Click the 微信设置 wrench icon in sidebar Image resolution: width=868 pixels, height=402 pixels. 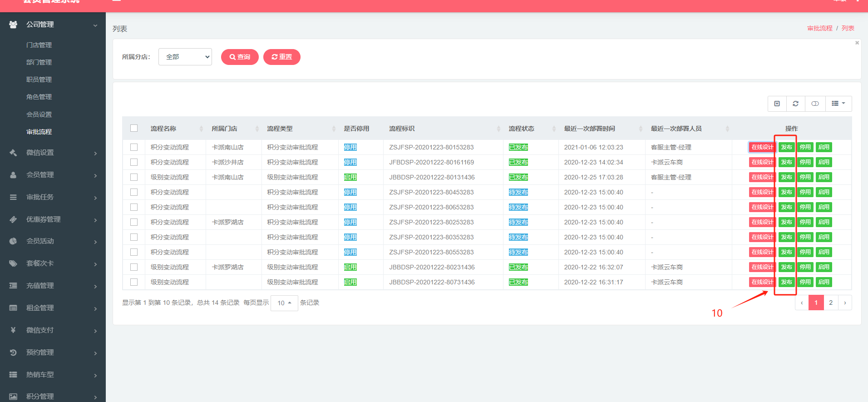point(13,153)
